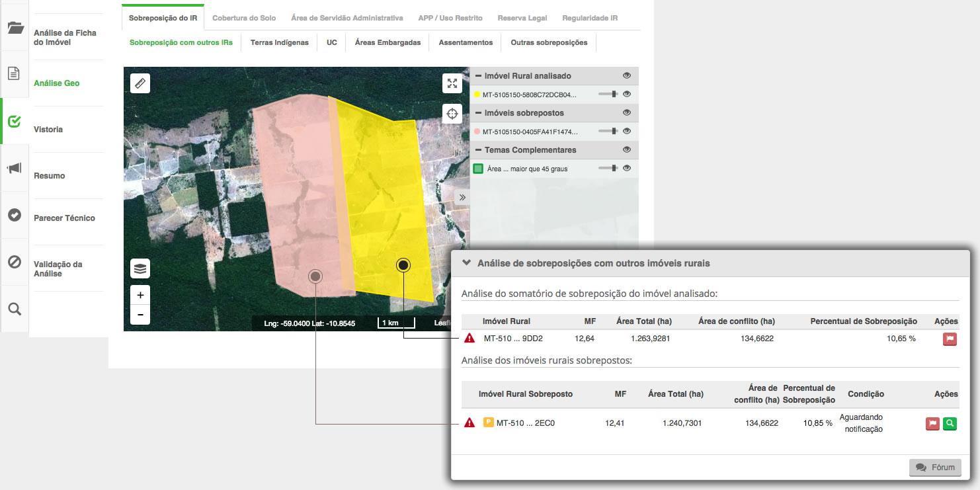Screen dimensions: 980x490
Task: Select the Outras sobreposições subtab
Action: click(x=549, y=42)
